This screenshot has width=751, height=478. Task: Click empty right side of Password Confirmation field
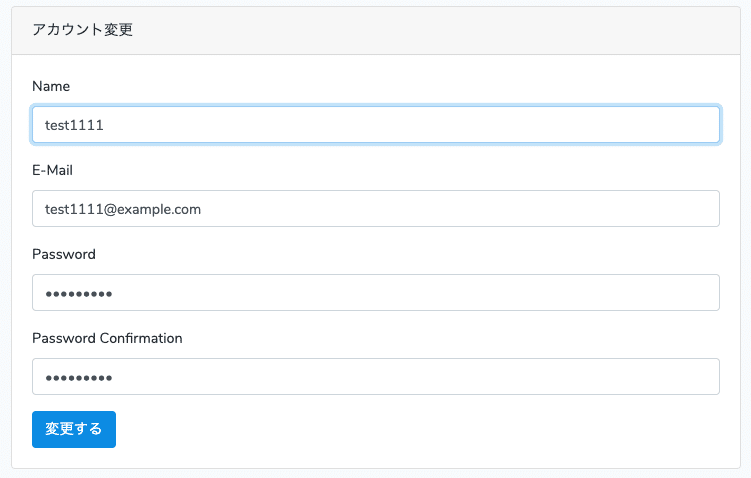[x=600, y=377]
